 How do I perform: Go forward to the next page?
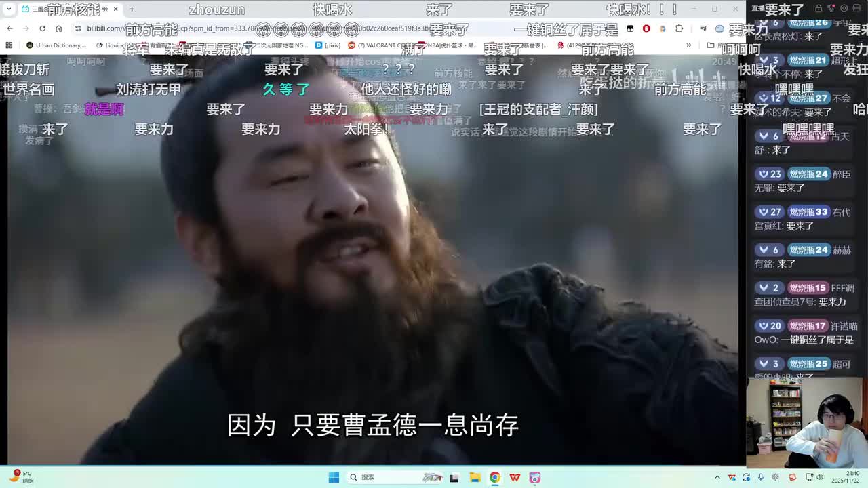(26, 28)
